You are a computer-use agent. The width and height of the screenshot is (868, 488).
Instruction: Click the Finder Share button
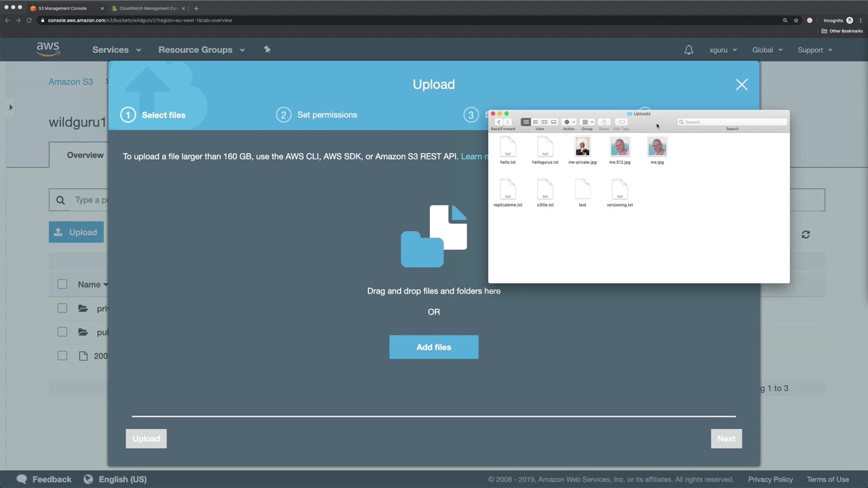[604, 122]
